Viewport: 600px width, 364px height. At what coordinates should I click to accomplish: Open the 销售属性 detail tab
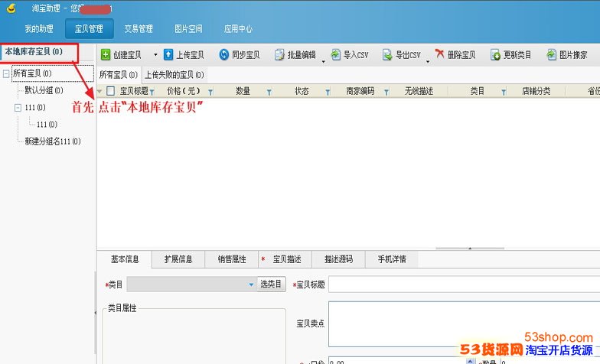coord(232,259)
